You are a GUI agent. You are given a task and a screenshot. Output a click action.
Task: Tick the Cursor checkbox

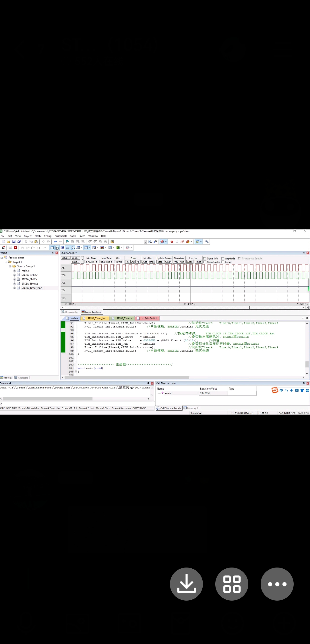point(223,262)
